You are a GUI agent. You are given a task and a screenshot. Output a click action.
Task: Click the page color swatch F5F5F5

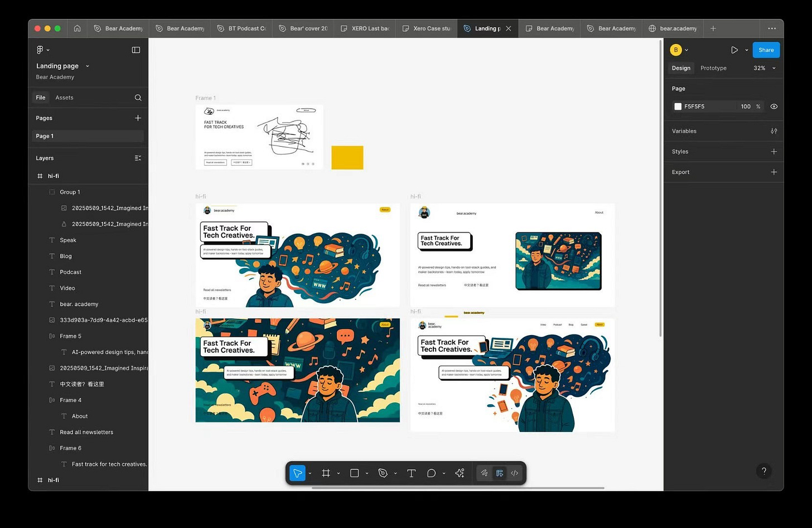pos(678,106)
